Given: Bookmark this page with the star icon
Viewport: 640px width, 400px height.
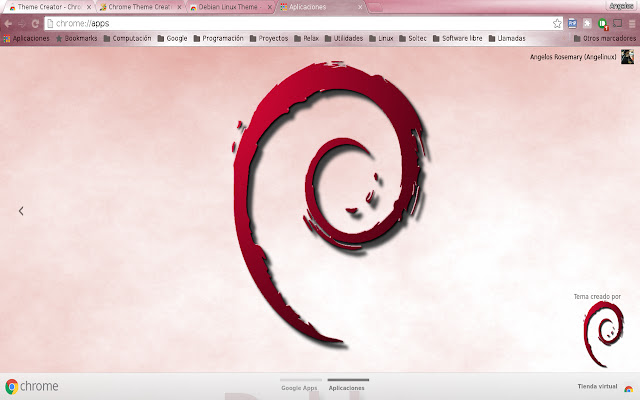Looking at the screenshot, I should [557, 24].
